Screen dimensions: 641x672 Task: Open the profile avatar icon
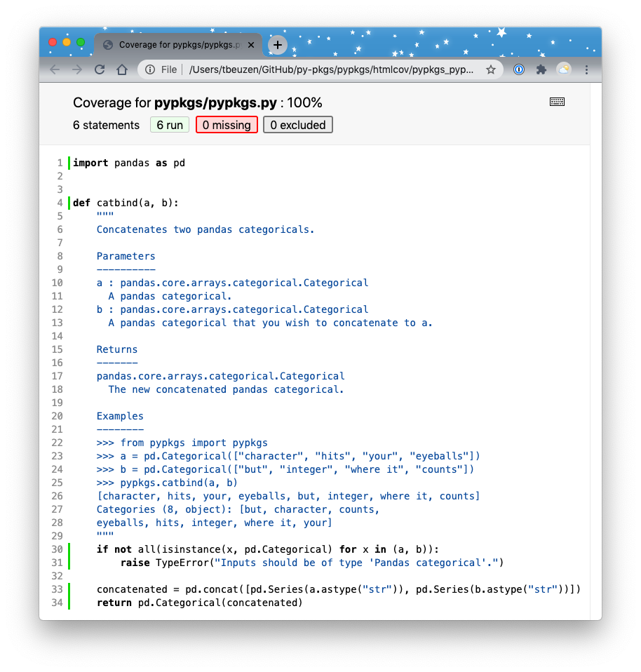tap(564, 69)
